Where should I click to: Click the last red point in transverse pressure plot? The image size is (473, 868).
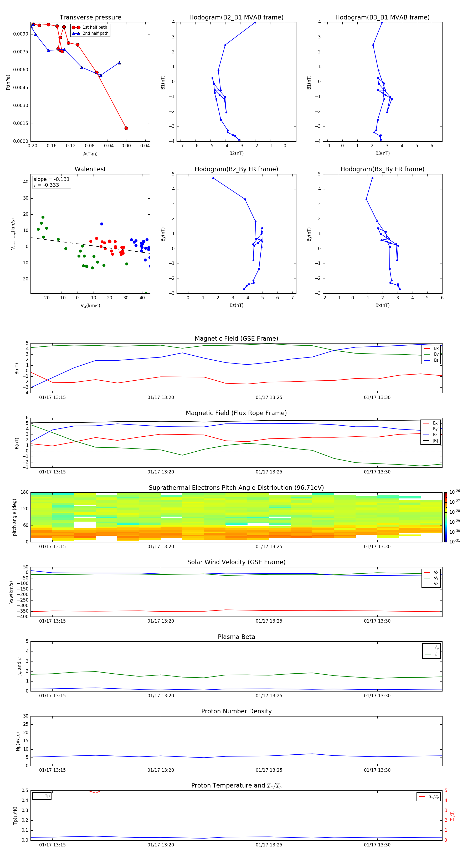[126, 128]
